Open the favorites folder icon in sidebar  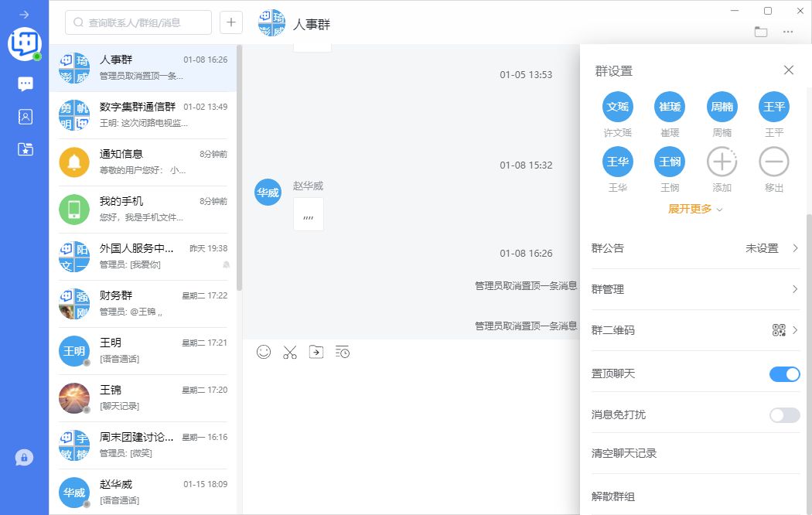[x=26, y=149]
